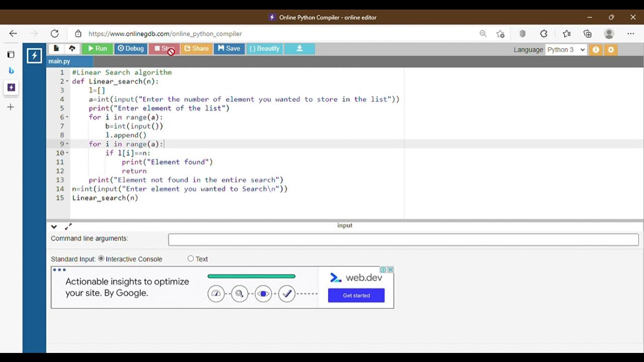Stop the running program

[164, 49]
